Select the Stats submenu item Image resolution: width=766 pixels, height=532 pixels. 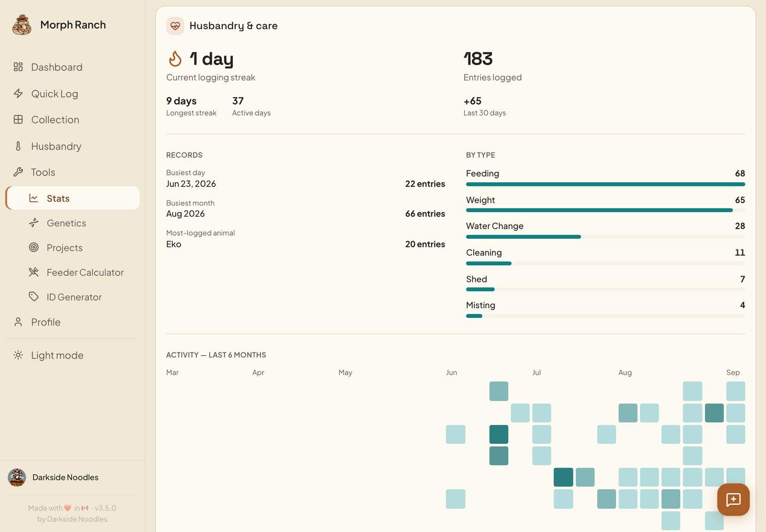tap(73, 198)
